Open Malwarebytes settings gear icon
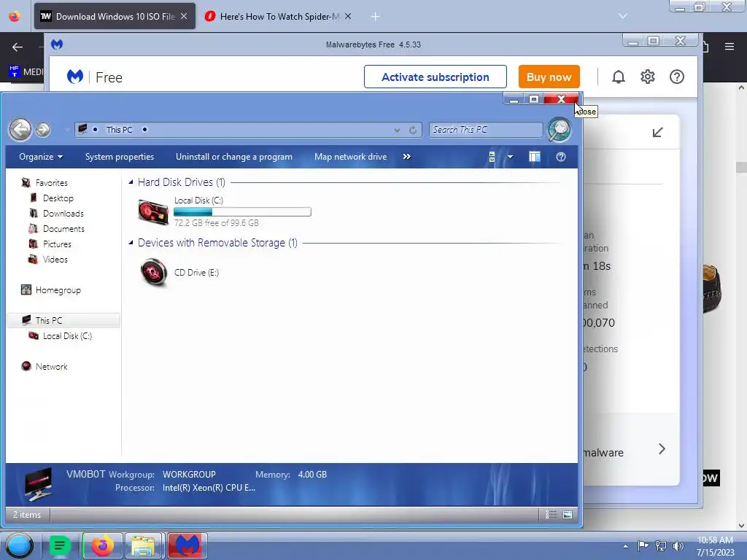 (x=648, y=77)
